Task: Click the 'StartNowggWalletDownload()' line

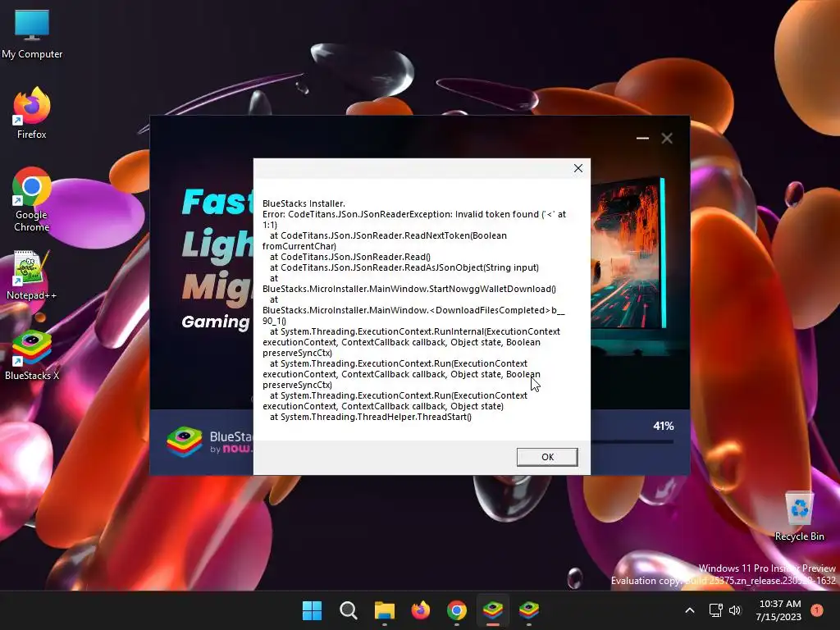Action: coord(409,289)
